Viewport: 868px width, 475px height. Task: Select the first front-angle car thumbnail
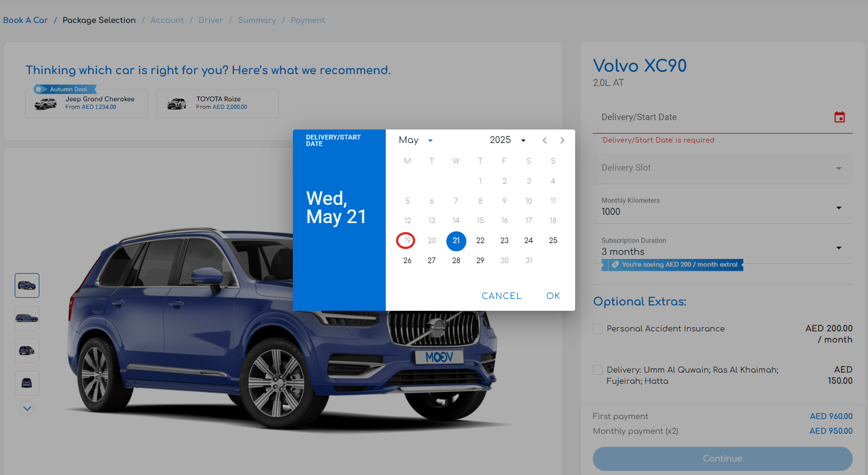click(27, 285)
